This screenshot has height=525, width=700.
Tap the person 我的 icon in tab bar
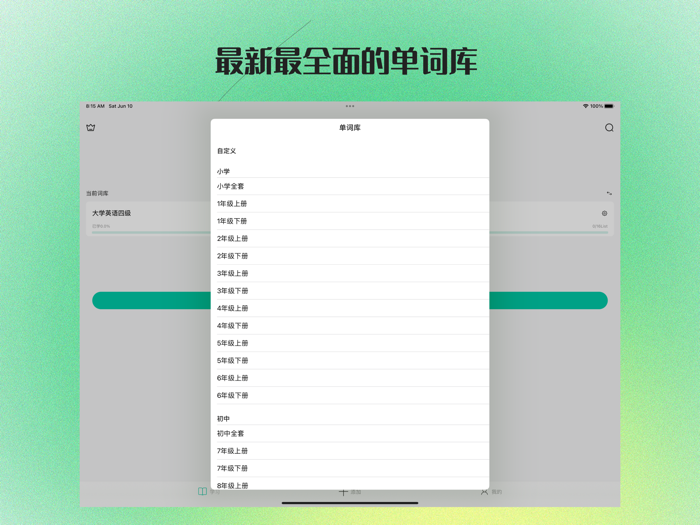[484, 492]
